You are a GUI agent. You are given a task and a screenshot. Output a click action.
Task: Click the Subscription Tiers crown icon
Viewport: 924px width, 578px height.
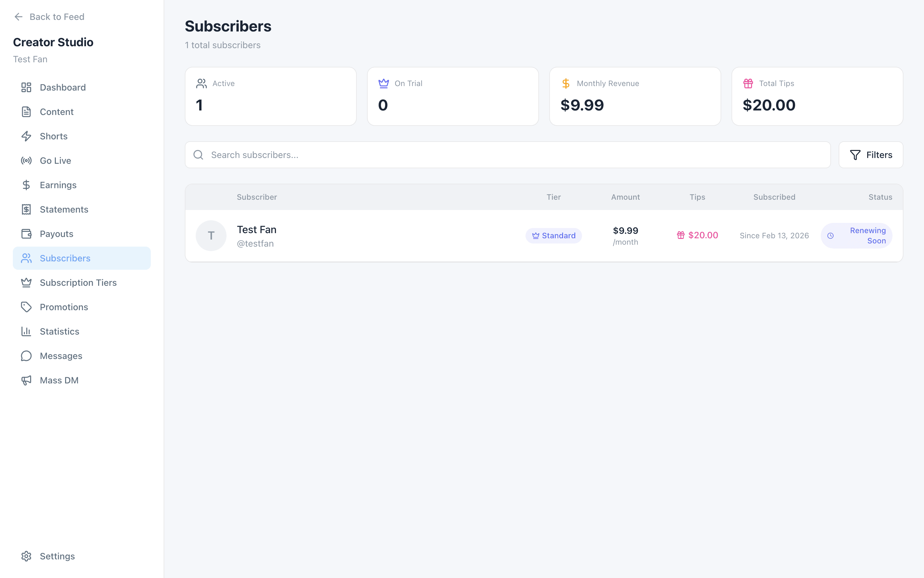point(26,283)
